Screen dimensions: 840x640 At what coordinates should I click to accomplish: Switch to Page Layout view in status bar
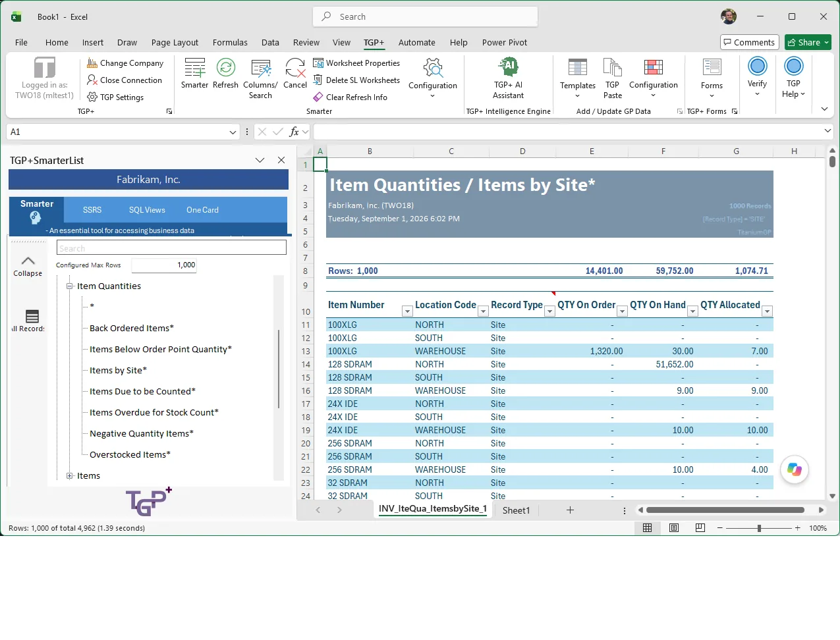tap(674, 528)
